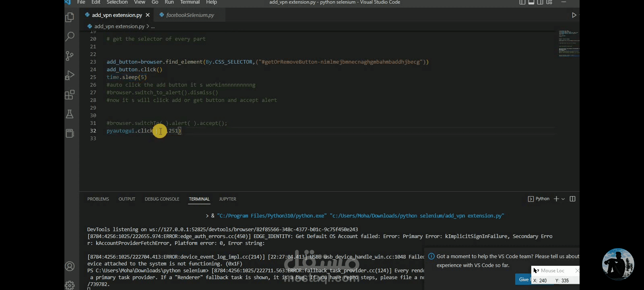
Task: Open the launch profile dropdown next to plus
Action: coord(563,199)
